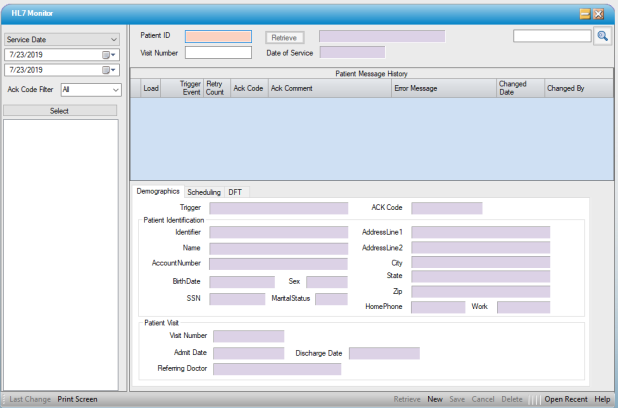Open calendar picker for first service date
The width and height of the screenshot is (618, 408).
(x=105, y=54)
